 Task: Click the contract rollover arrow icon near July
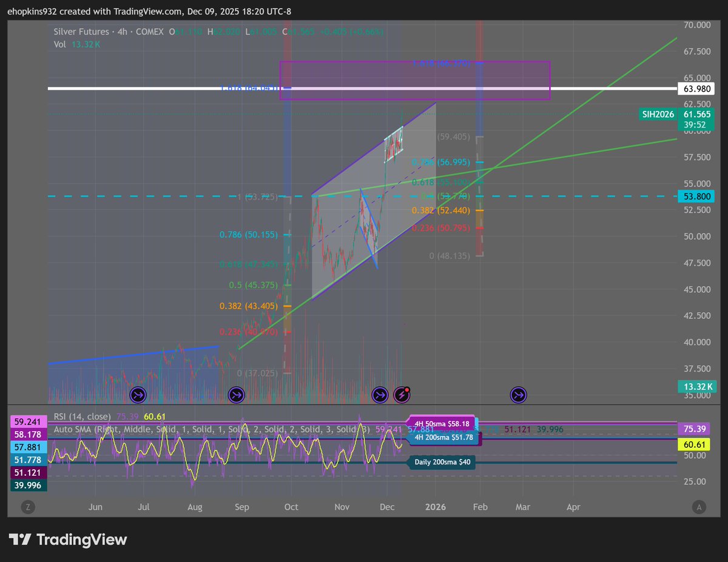[138, 394]
